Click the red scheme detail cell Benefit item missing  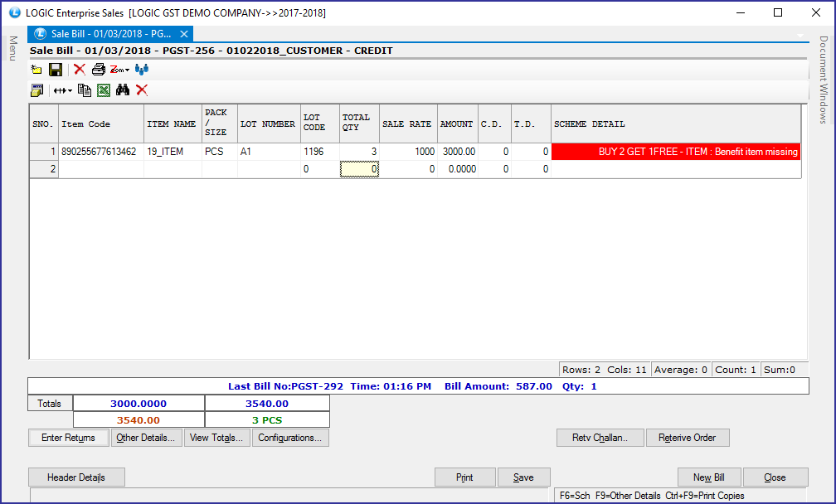pos(676,152)
